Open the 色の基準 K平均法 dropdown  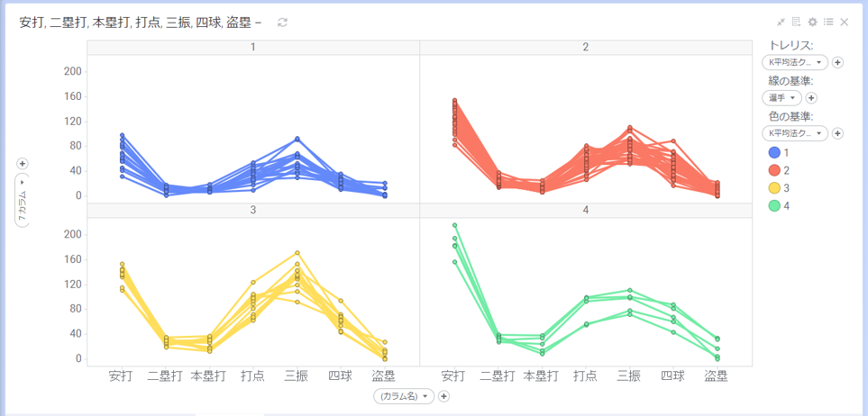pyautogui.click(x=795, y=133)
